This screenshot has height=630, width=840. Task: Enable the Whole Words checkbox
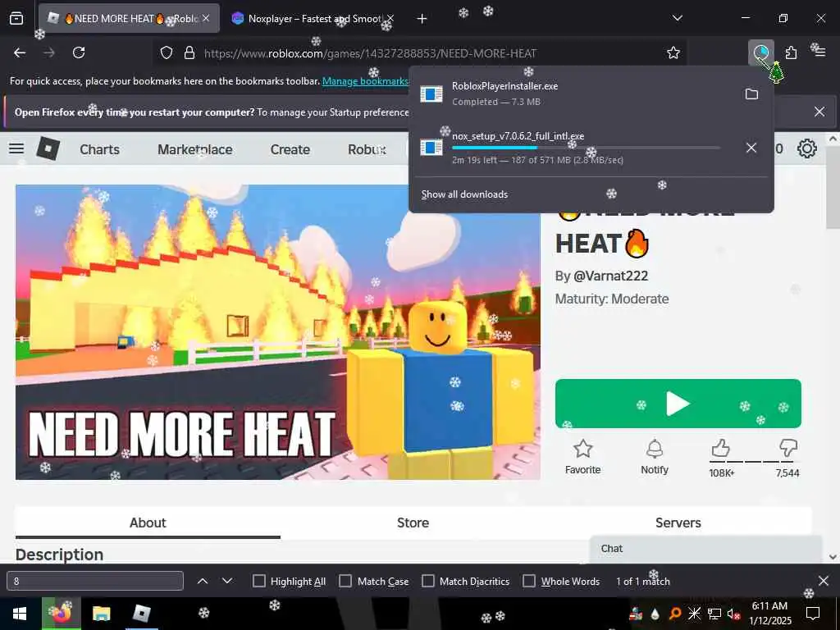tap(529, 581)
